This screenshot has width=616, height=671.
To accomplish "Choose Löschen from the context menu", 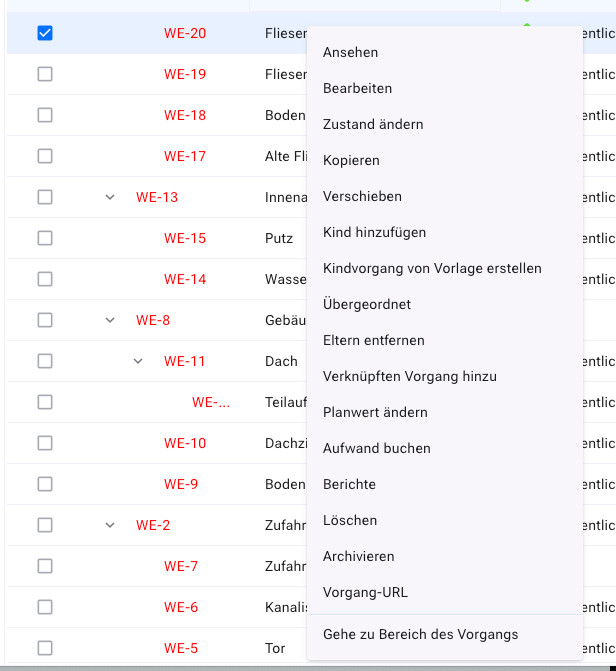I will tap(350, 520).
